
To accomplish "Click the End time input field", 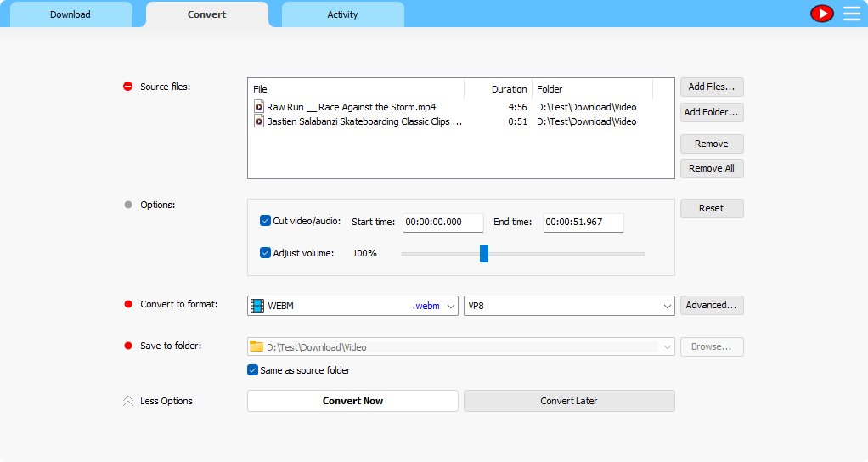I will click(583, 222).
